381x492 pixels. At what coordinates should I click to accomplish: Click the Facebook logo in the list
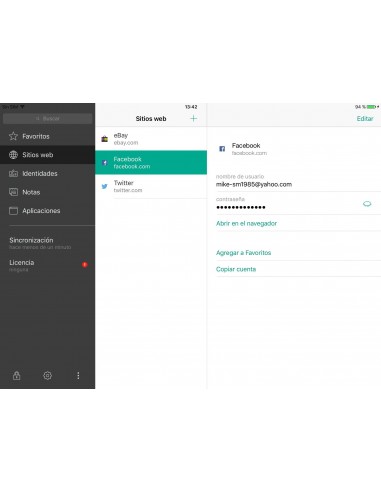[x=105, y=163]
